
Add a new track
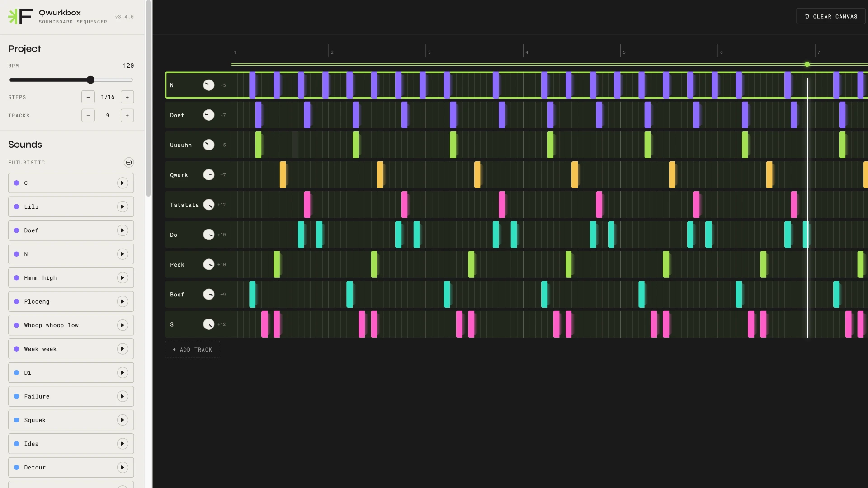pyautogui.click(x=193, y=350)
